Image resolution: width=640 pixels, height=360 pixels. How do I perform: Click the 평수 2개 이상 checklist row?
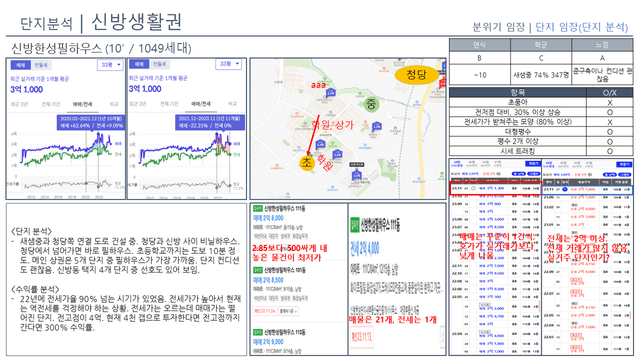[x=541, y=141]
